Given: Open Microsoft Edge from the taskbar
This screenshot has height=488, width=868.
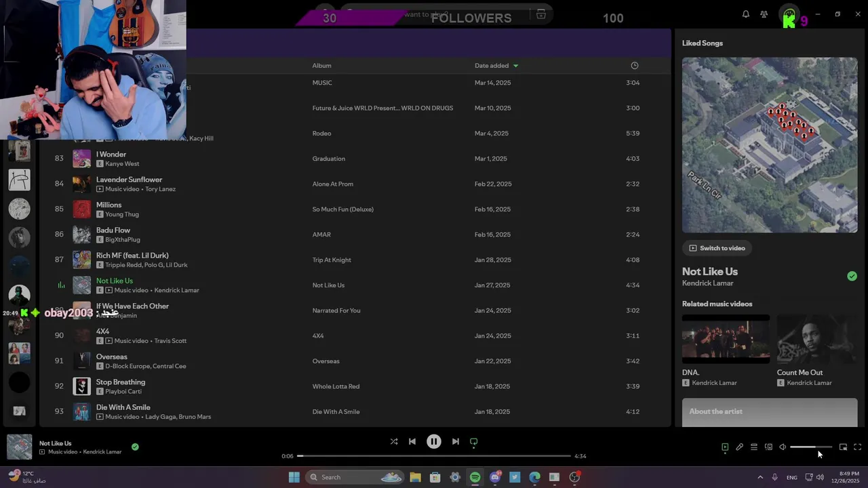Looking at the screenshot, I should pyautogui.click(x=534, y=477).
